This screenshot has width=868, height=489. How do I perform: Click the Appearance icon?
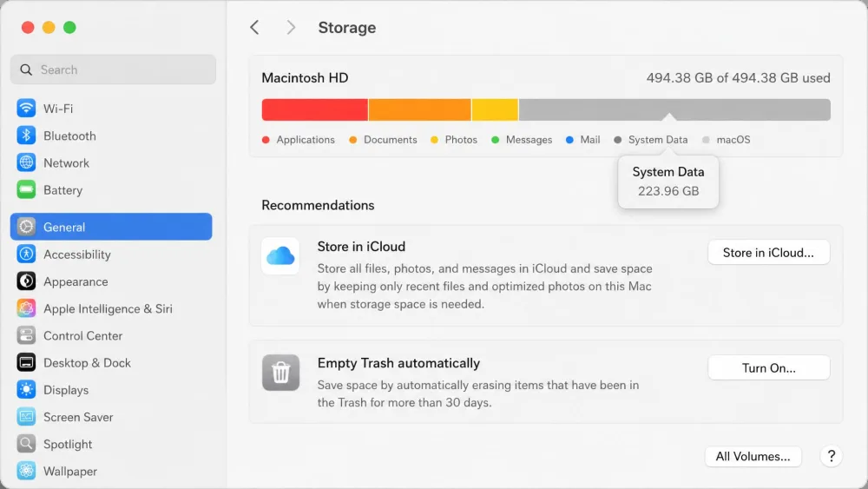26,281
